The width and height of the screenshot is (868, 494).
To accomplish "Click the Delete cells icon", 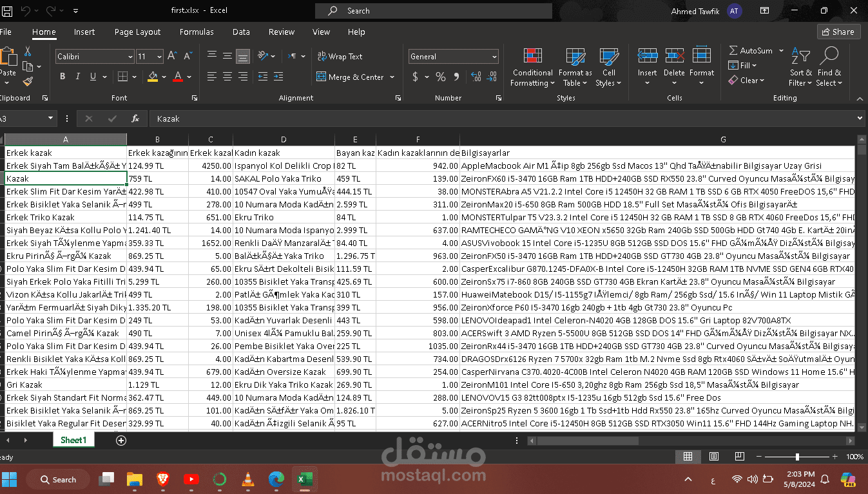I will tap(674, 56).
